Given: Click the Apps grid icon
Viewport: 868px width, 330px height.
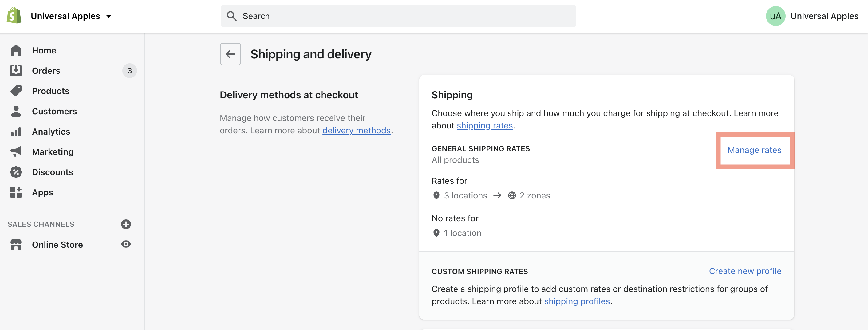Looking at the screenshot, I should (x=16, y=192).
